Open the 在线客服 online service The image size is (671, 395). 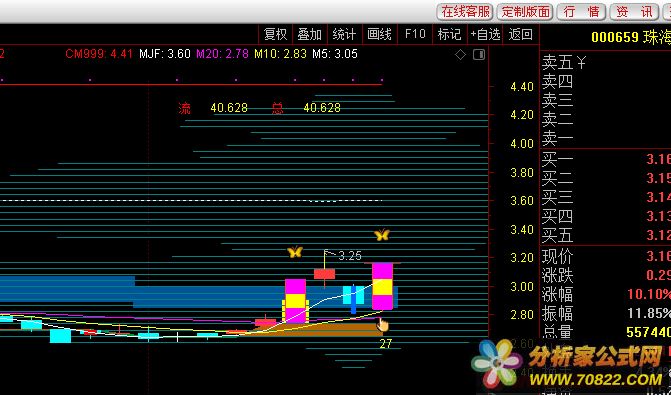465,12
